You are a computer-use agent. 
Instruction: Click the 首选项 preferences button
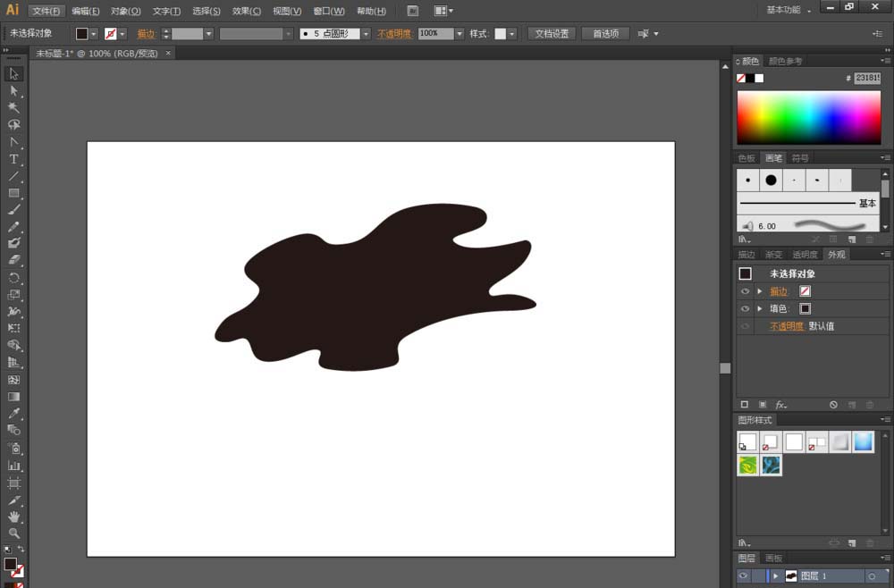[x=605, y=34]
